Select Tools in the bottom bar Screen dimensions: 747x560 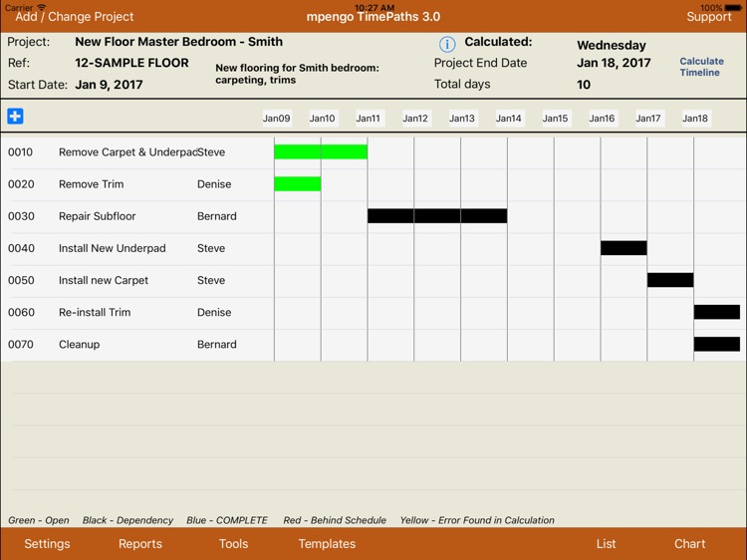point(233,544)
